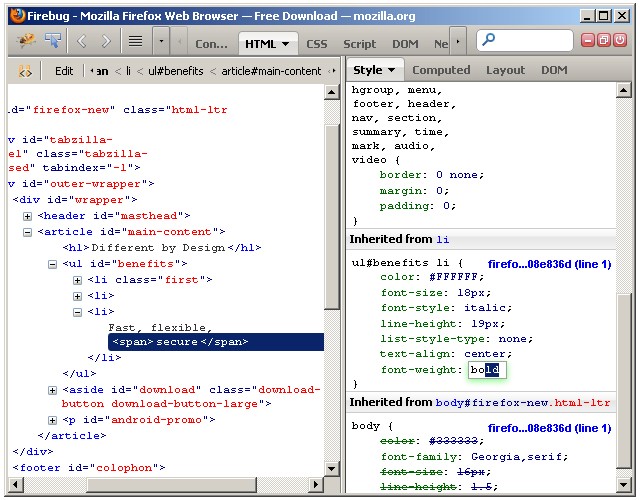The width and height of the screenshot is (640, 500).
Task: Expand the li class first node
Action: point(77,280)
